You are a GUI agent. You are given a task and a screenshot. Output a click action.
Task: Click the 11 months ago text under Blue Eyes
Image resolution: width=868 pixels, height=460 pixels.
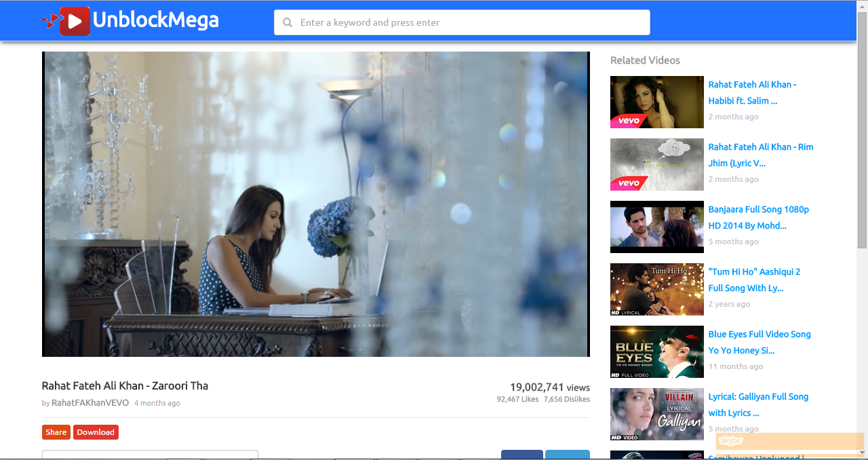[736, 366]
